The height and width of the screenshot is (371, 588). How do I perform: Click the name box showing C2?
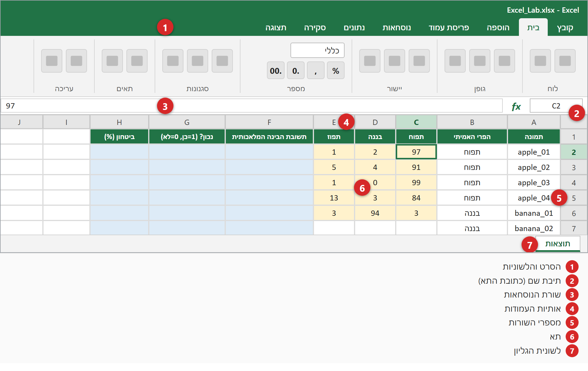(x=556, y=106)
